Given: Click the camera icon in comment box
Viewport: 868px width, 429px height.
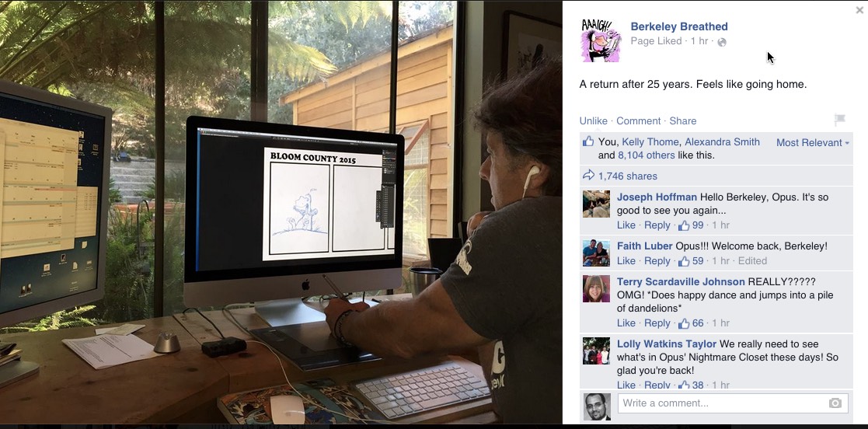Looking at the screenshot, I should click(835, 403).
